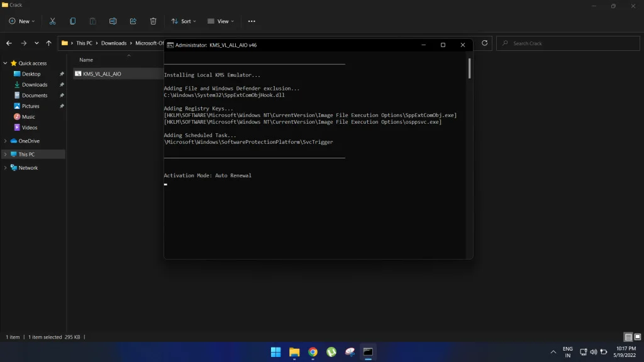
Task: Switch to the details view layout
Action: pos(628,337)
